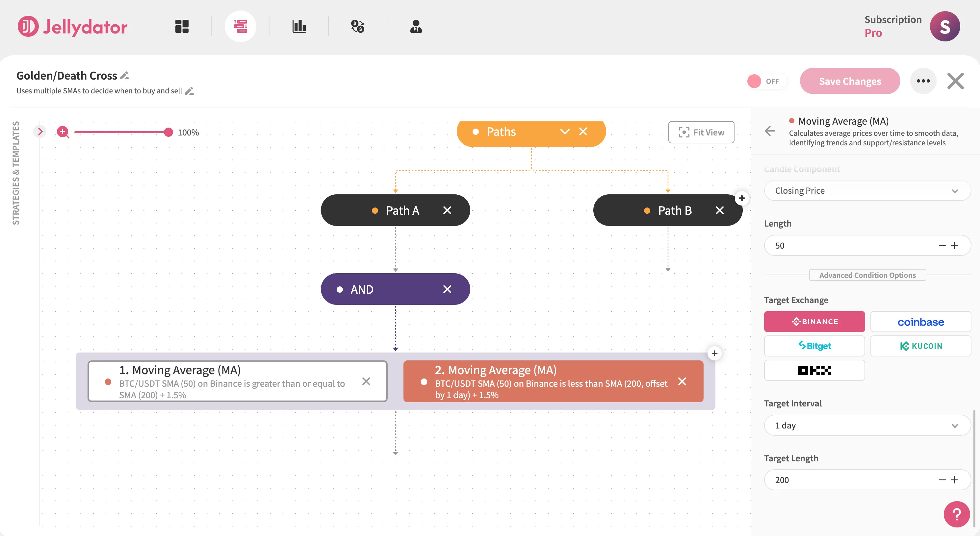The image size is (980, 536).
Task: Remove the AND node
Action: (x=447, y=289)
